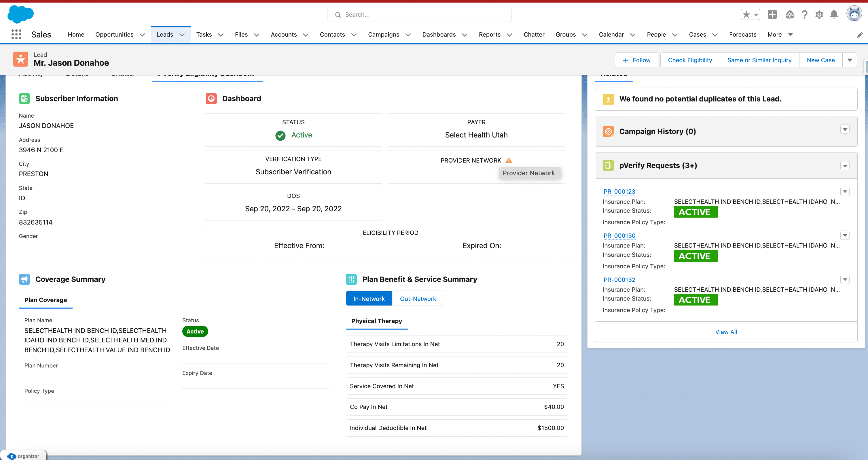Select the Physical Therapy tab
Screen dimensions: 868x460
click(376, 321)
